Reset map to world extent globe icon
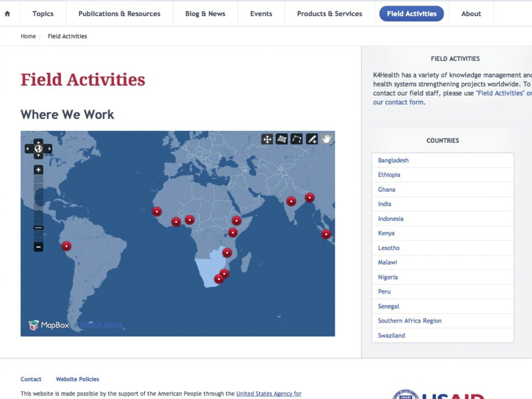The image size is (532, 399). [38, 149]
